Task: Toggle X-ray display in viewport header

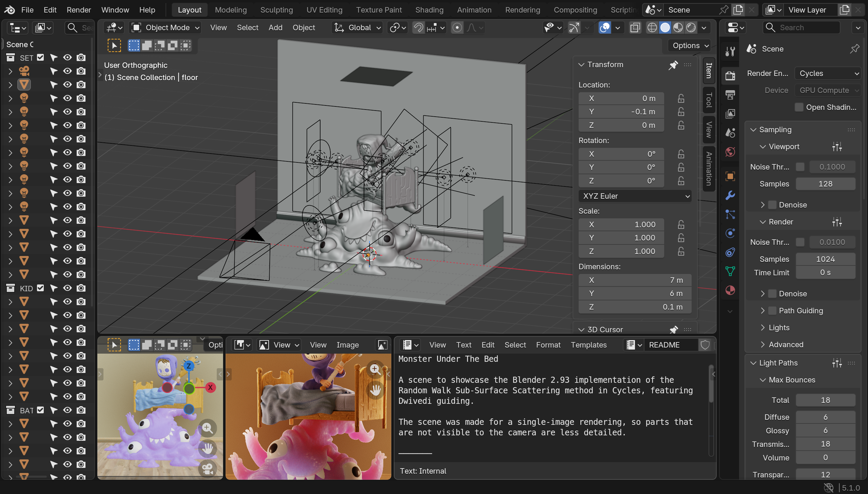Action: (x=635, y=27)
